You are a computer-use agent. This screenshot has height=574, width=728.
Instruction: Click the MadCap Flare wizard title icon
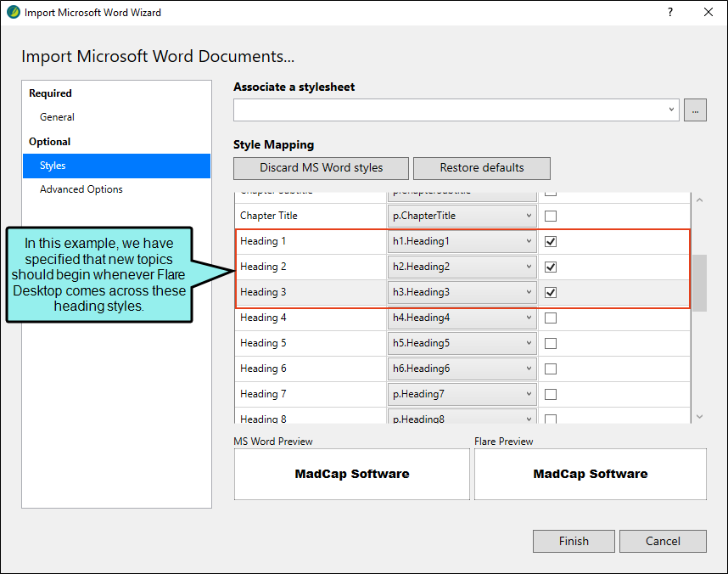[x=13, y=12]
